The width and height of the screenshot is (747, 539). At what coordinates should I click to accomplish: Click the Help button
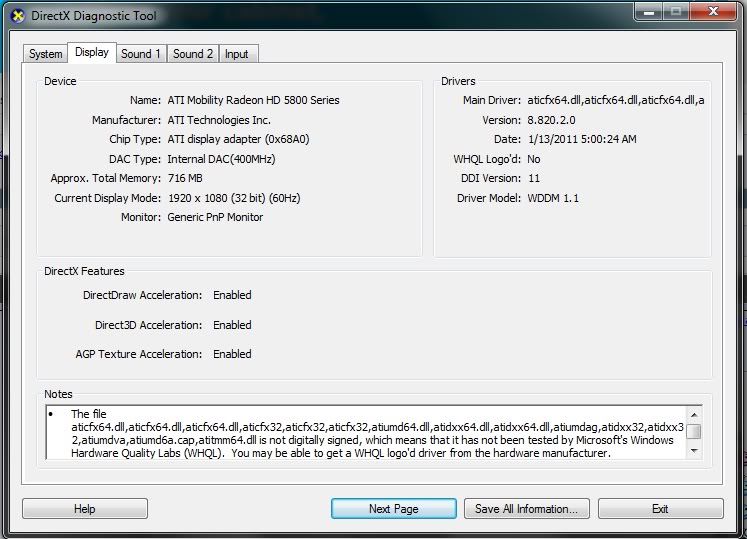[85, 509]
